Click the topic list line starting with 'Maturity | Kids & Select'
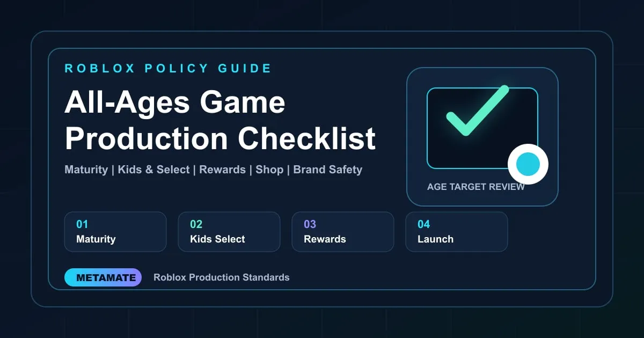The height and width of the screenshot is (338, 644). (214, 170)
